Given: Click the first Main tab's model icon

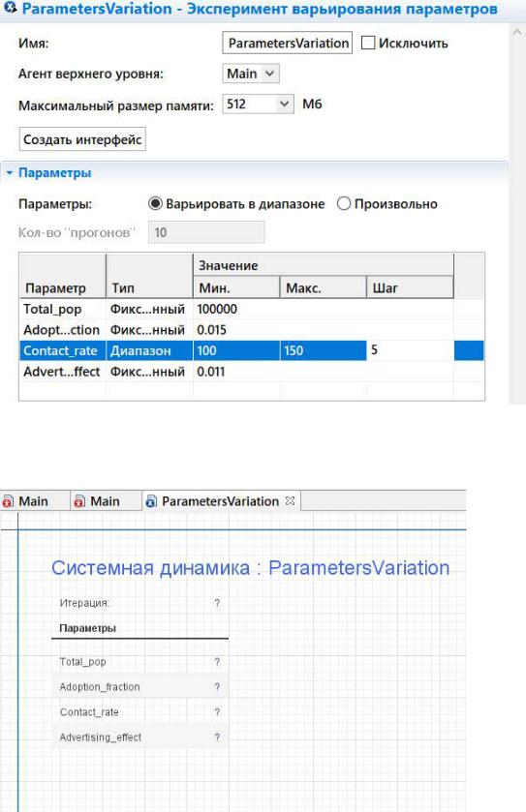Looking at the screenshot, I should pyautogui.click(x=8, y=501).
